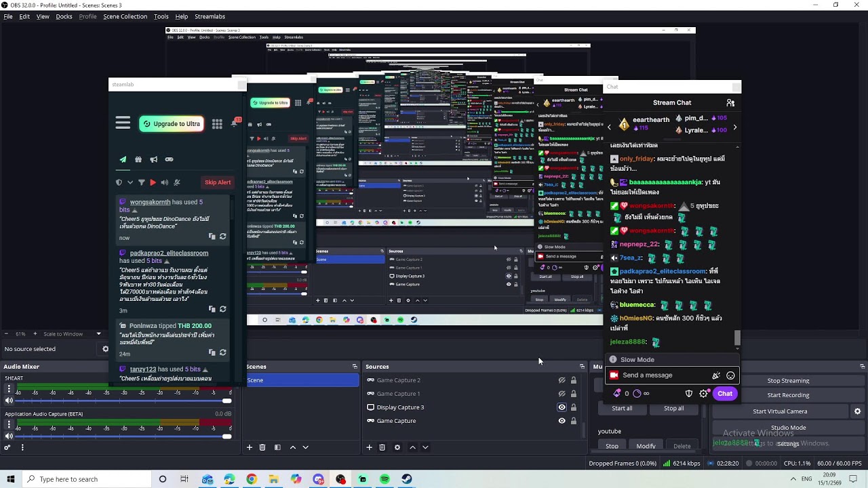Open the megaphone icon section in Streamlabs
The height and width of the screenshot is (488, 868).
(x=154, y=160)
